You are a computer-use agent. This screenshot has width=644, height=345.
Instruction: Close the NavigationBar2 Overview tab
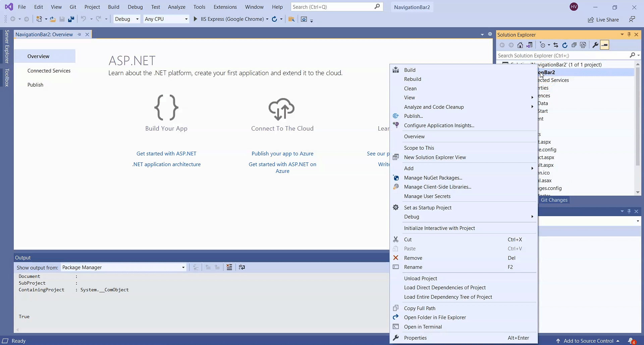tap(87, 35)
